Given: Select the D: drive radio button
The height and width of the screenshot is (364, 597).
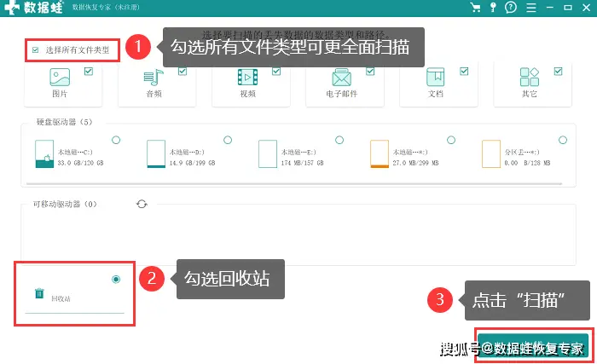Looking at the screenshot, I should 228,140.
